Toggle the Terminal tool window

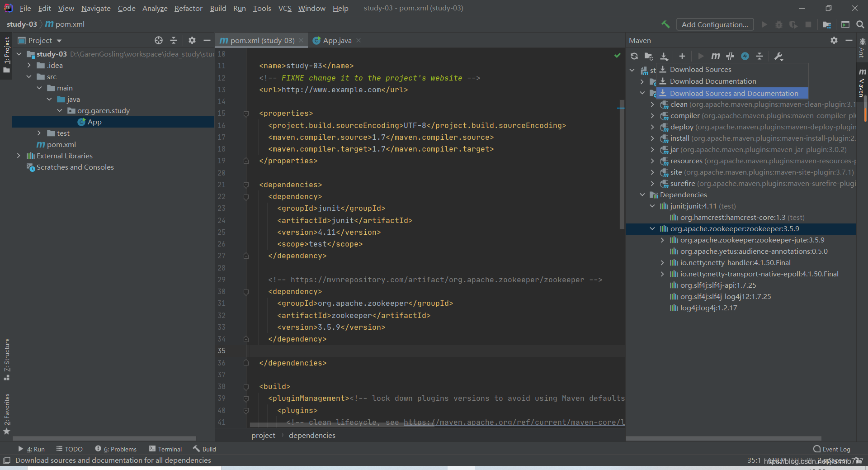[x=165, y=449]
